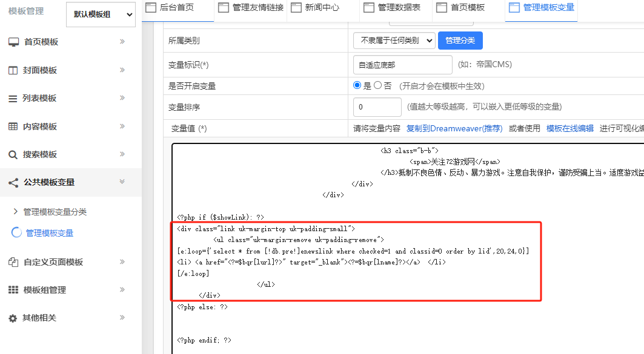Click the [/e:loop] line in code

pos(193,273)
